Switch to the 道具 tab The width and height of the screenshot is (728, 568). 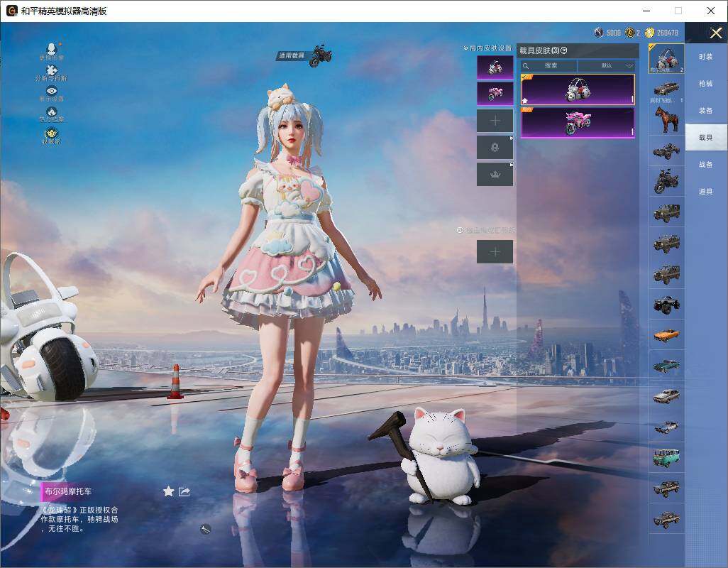click(706, 192)
